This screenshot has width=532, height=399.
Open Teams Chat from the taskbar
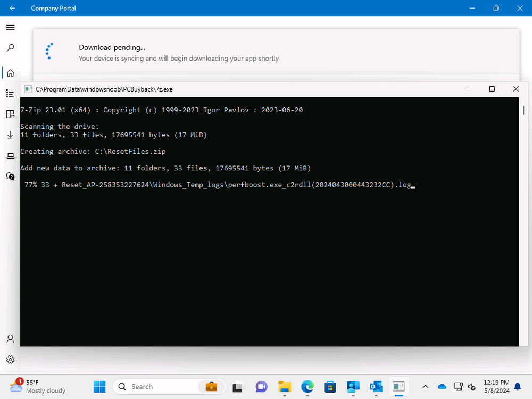pos(262,386)
